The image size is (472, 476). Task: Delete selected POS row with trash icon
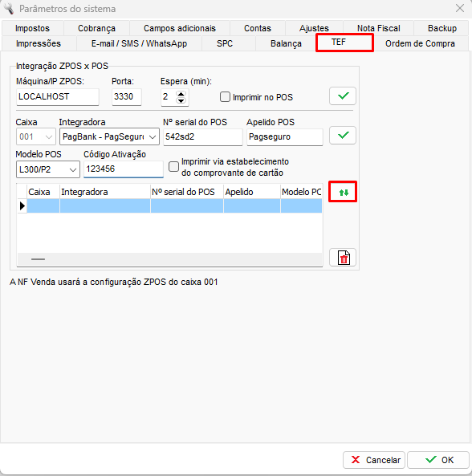343,258
